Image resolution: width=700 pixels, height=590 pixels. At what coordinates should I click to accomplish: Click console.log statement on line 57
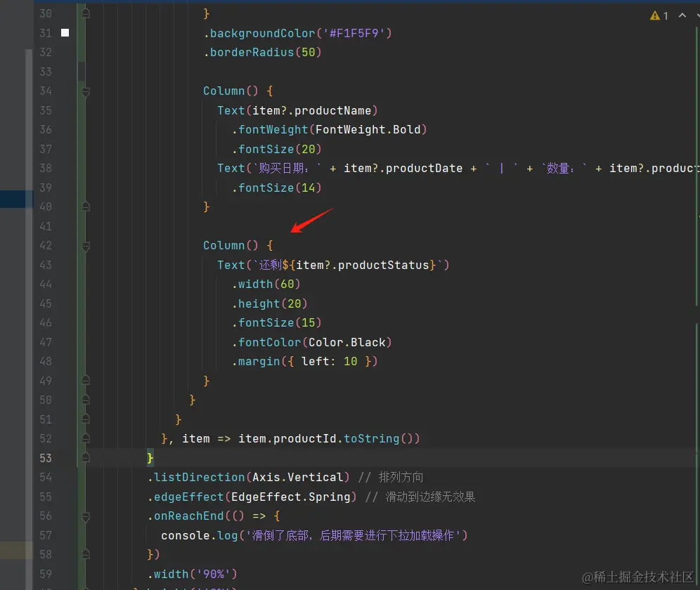(x=314, y=535)
